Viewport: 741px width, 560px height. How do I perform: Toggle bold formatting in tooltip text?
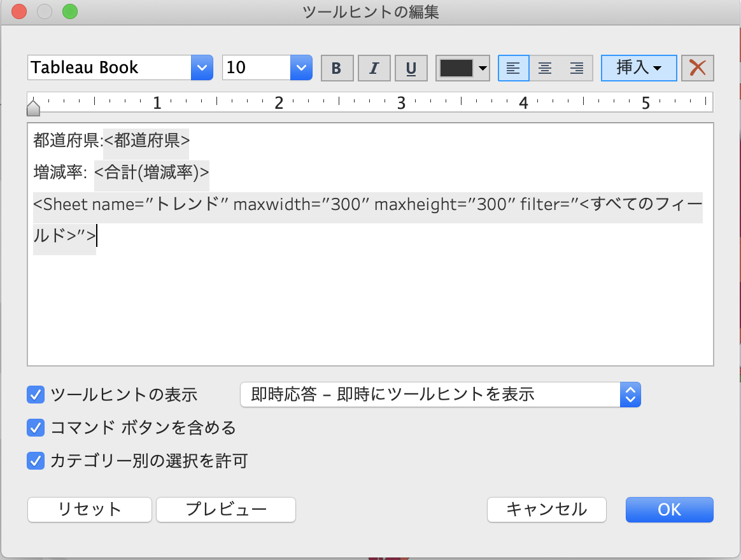[x=337, y=67]
